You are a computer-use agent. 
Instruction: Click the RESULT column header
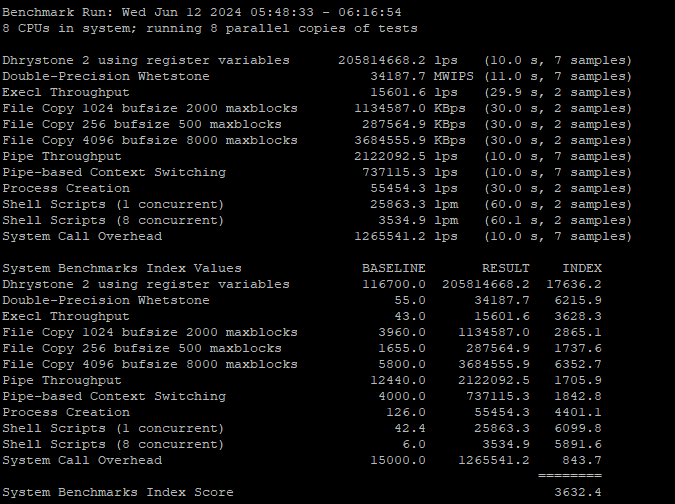[x=506, y=268]
